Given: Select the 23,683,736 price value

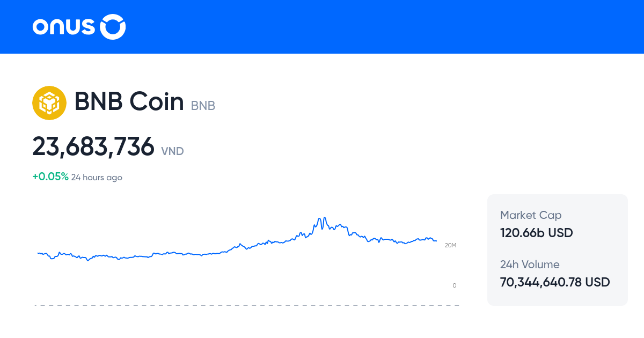Looking at the screenshot, I should pos(93,146).
